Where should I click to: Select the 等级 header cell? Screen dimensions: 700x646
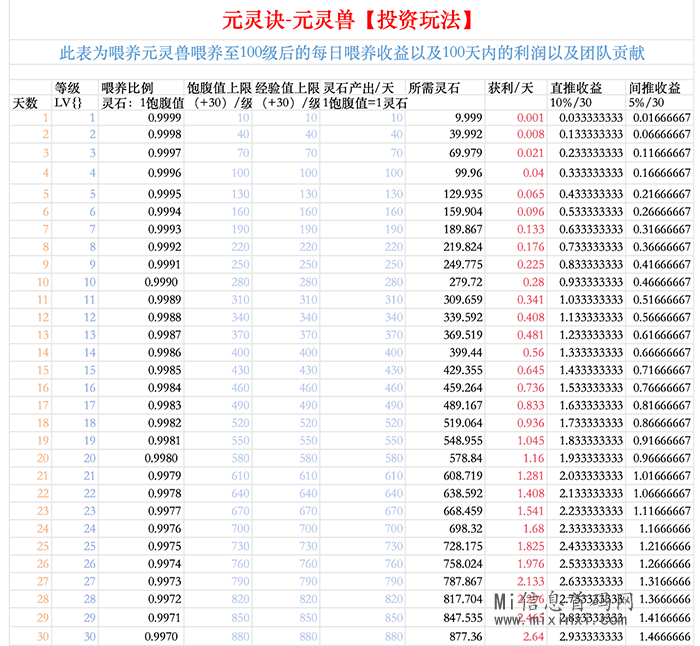[68, 88]
